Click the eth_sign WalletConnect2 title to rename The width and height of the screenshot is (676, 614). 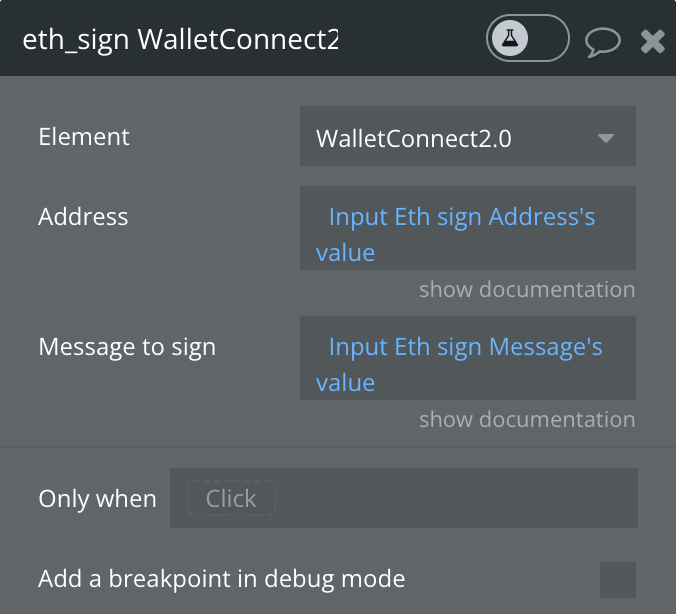180,40
